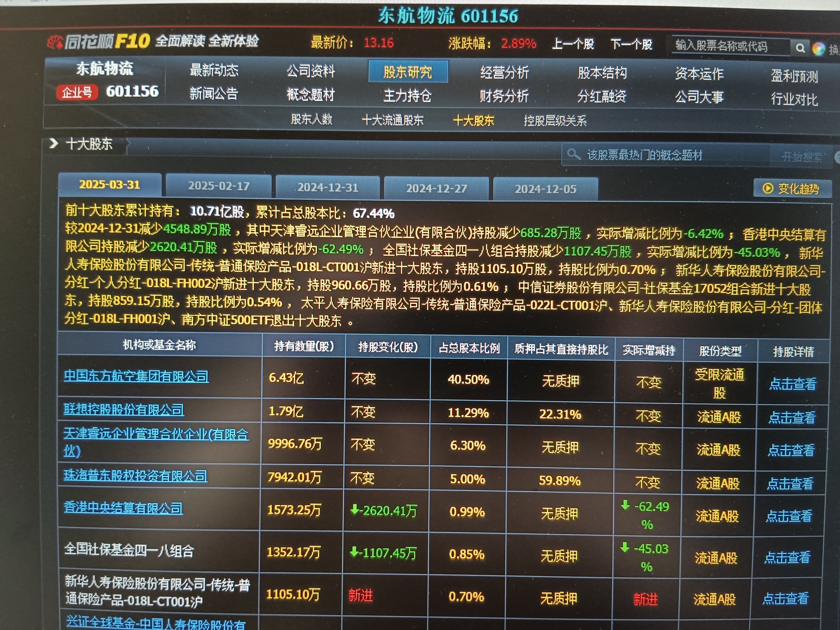The image size is (840, 630).
Task: Click the 同花顺 F10 logo
Action: [99, 42]
